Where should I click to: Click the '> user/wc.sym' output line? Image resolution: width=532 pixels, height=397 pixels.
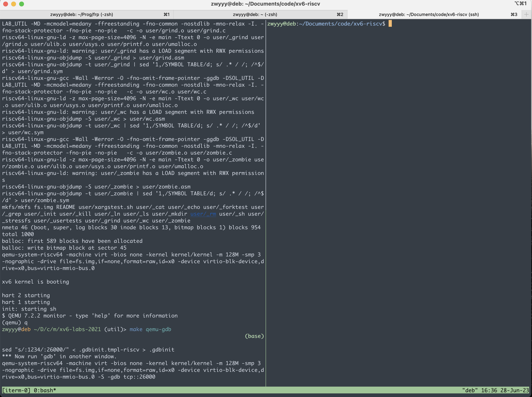23,132
